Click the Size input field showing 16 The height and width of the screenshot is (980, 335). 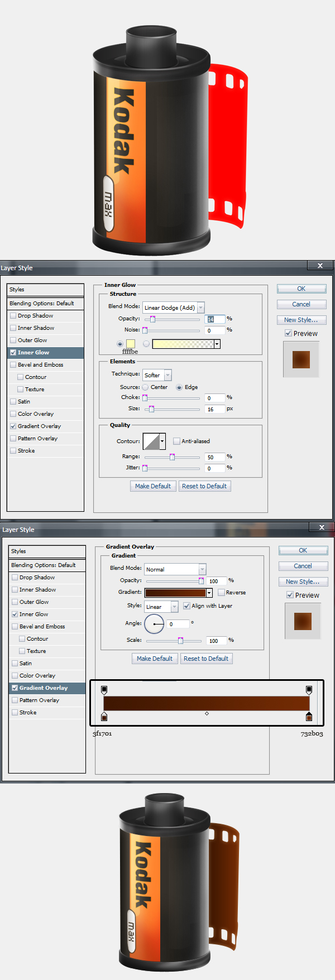[214, 409]
